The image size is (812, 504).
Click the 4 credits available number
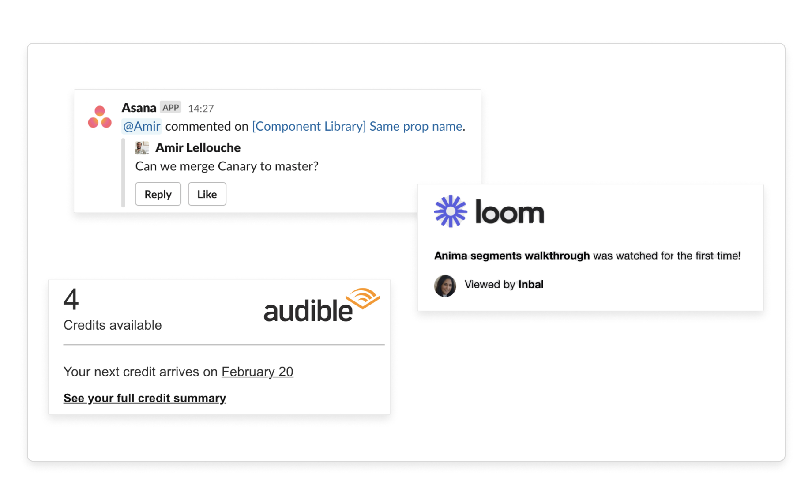[x=71, y=300]
